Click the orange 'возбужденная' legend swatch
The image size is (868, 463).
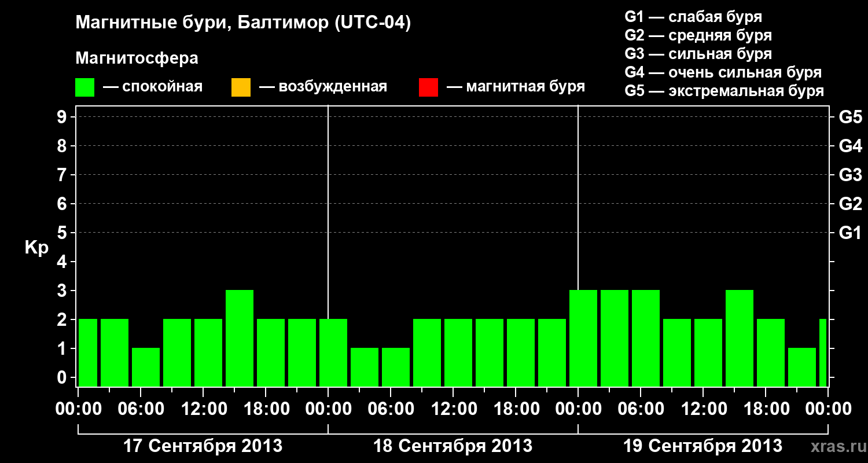(241, 87)
